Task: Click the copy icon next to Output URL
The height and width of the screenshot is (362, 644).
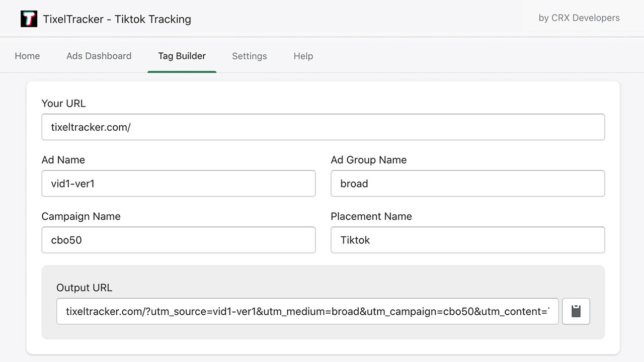Action: click(576, 311)
